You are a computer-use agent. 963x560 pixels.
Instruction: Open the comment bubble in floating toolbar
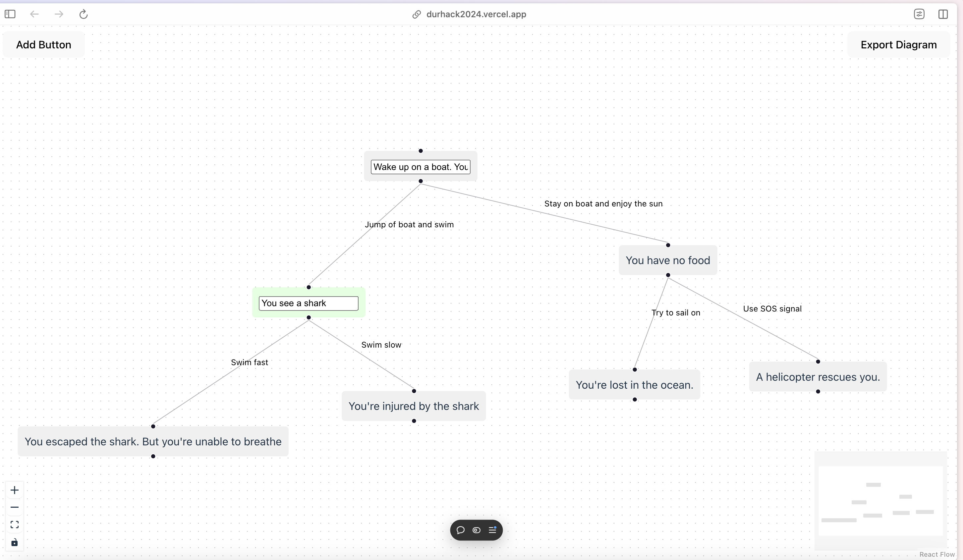click(x=461, y=530)
